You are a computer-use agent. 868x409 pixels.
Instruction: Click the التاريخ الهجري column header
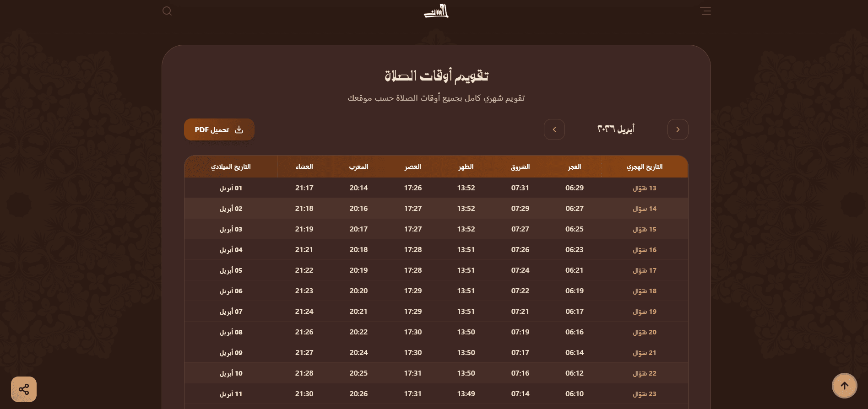[644, 167]
